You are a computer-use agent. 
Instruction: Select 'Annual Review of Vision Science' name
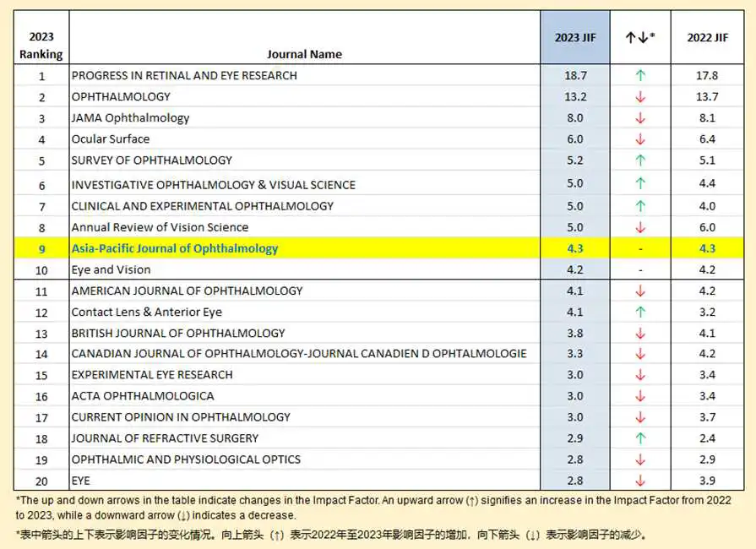(x=160, y=227)
